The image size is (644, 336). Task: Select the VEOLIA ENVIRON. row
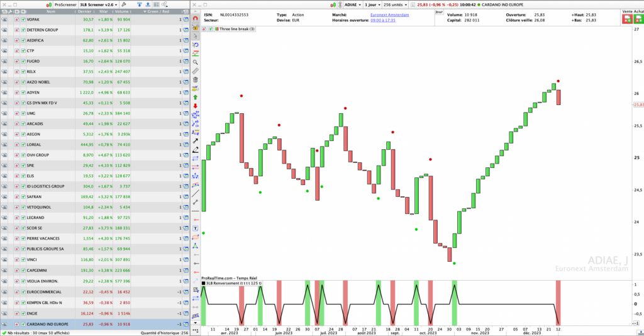point(95,281)
